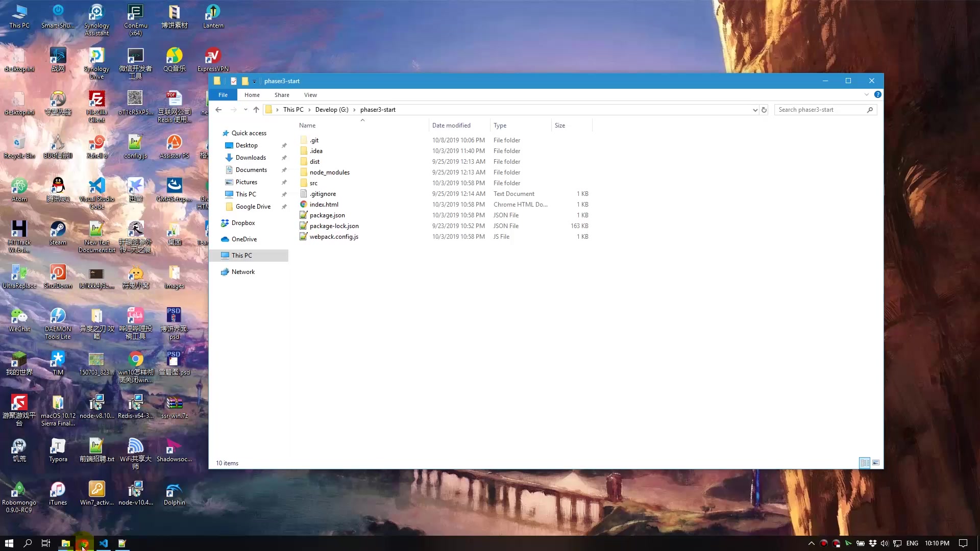Toggle Details view layout button
Image resolution: width=980 pixels, height=551 pixels.
[864, 463]
